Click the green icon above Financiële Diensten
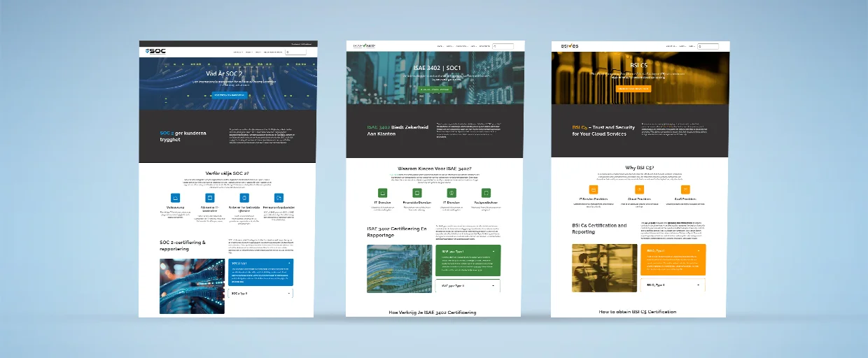 (x=417, y=193)
